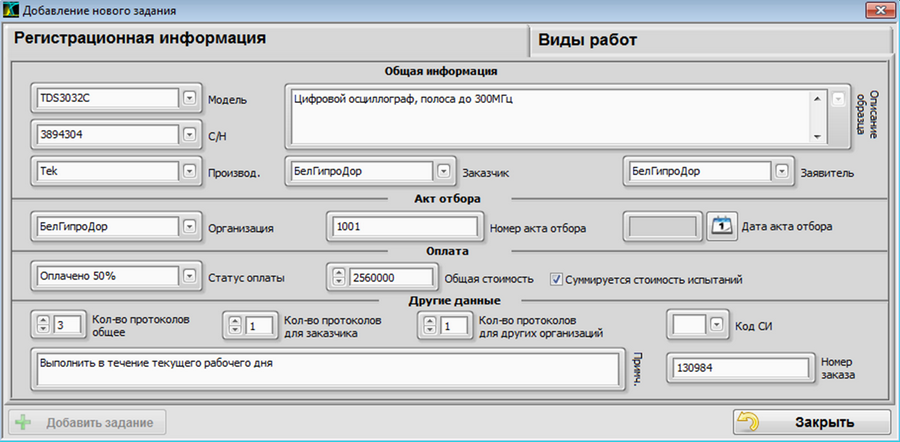Expand the Модель dropdown with TDS3032C
900x442 pixels.
point(189,98)
